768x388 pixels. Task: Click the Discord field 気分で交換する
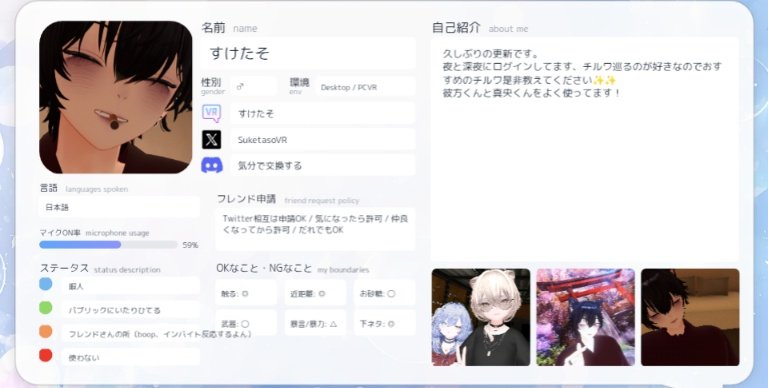pyautogui.click(x=322, y=166)
